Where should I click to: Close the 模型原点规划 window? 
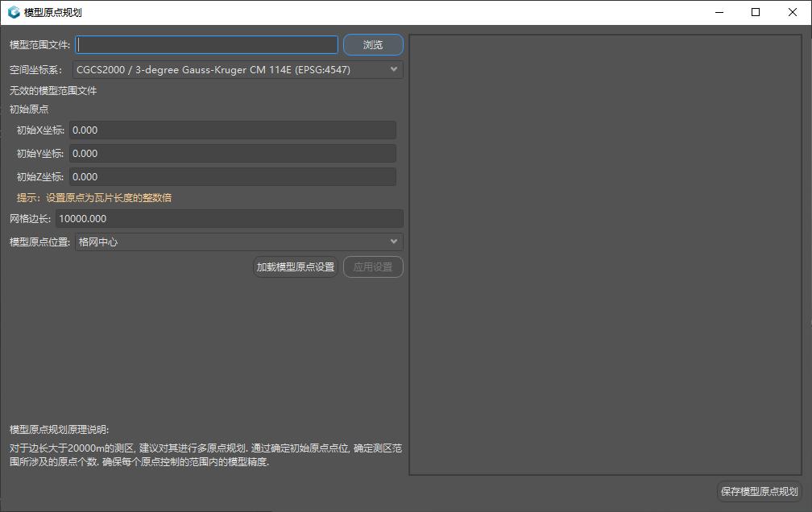point(793,12)
